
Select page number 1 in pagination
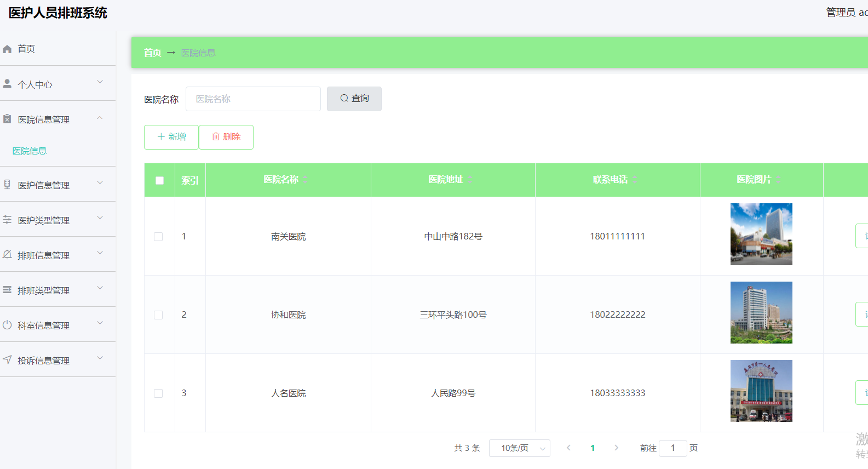pyautogui.click(x=593, y=448)
